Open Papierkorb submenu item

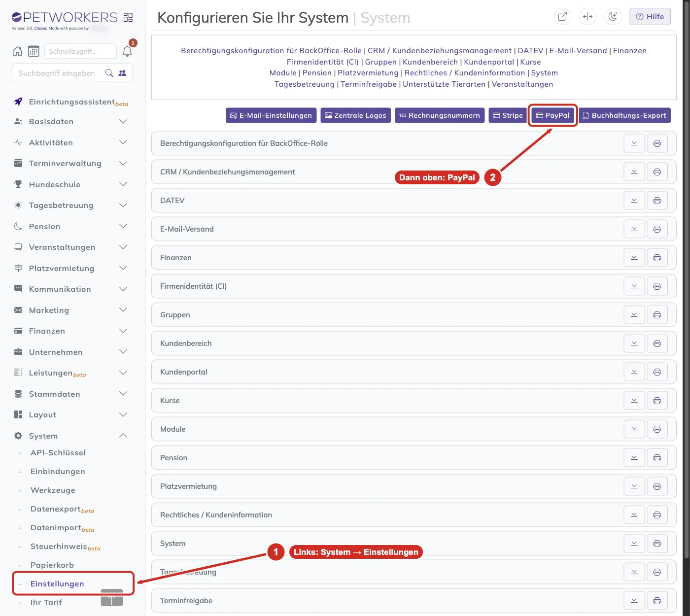(x=52, y=565)
